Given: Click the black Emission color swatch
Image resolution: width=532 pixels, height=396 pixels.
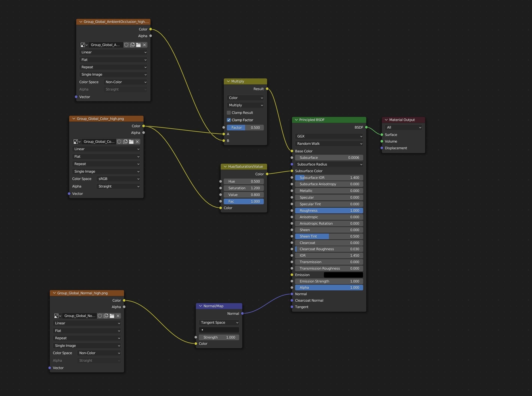Looking at the screenshot, I should point(343,275).
